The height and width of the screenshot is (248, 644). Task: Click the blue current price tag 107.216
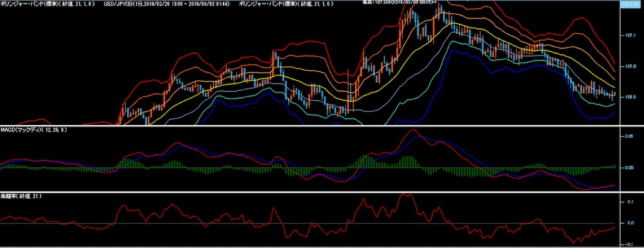click(632, 4)
